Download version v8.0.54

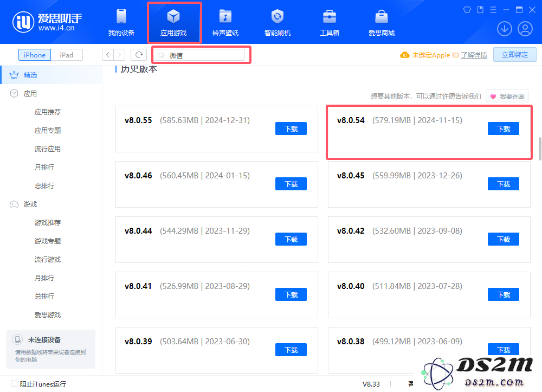tap(504, 128)
